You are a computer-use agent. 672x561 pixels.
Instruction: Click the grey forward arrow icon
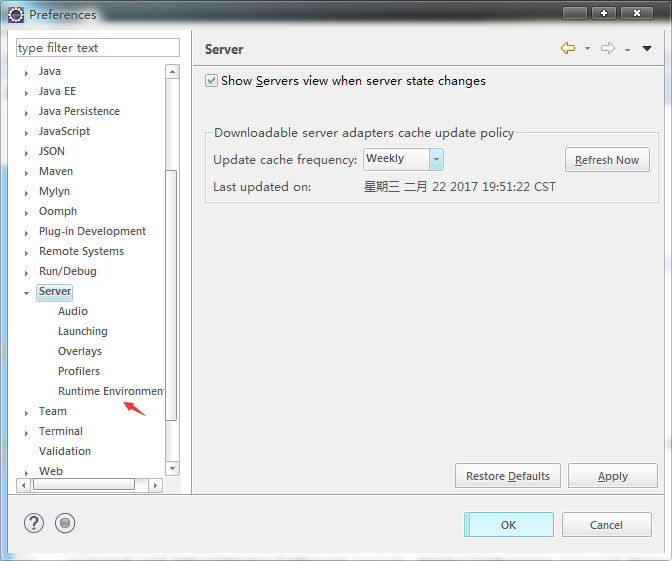608,48
